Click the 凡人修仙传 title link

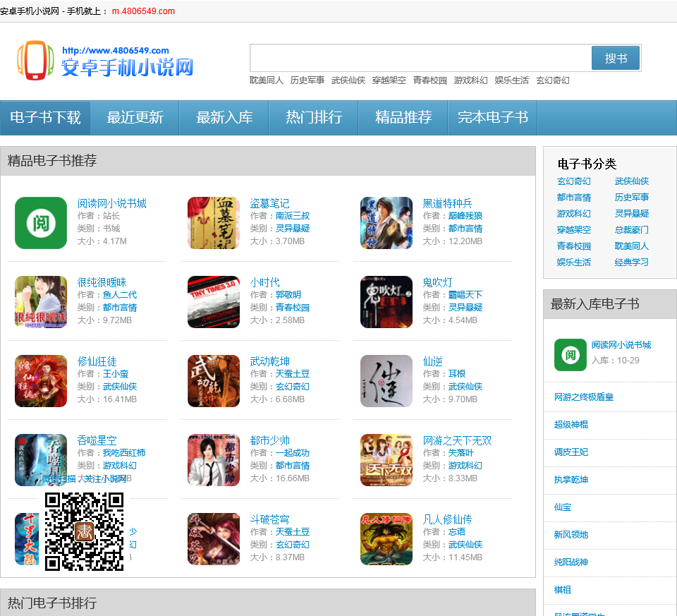pyautogui.click(x=447, y=519)
